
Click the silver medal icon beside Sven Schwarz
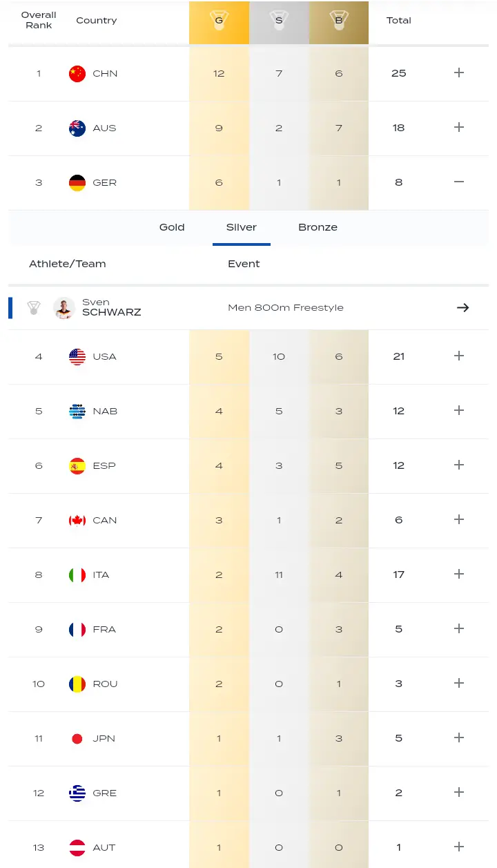(x=34, y=308)
